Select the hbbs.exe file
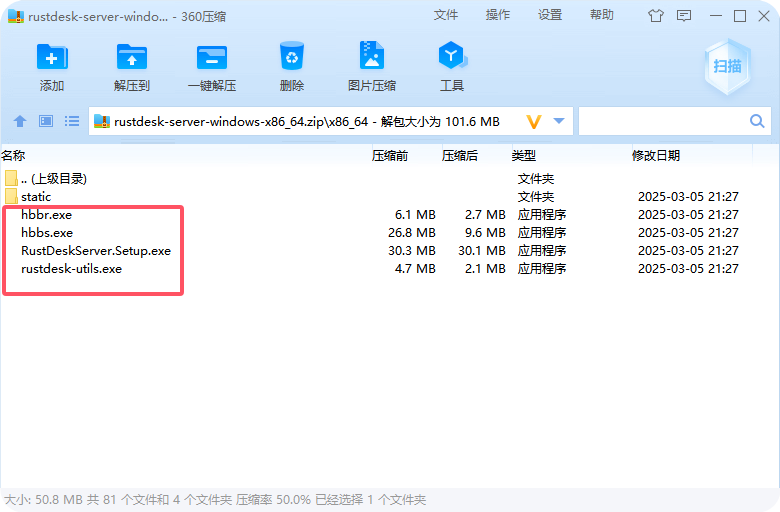Image resolution: width=780 pixels, height=512 pixels. pyautogui.click(x=47, y=232)
